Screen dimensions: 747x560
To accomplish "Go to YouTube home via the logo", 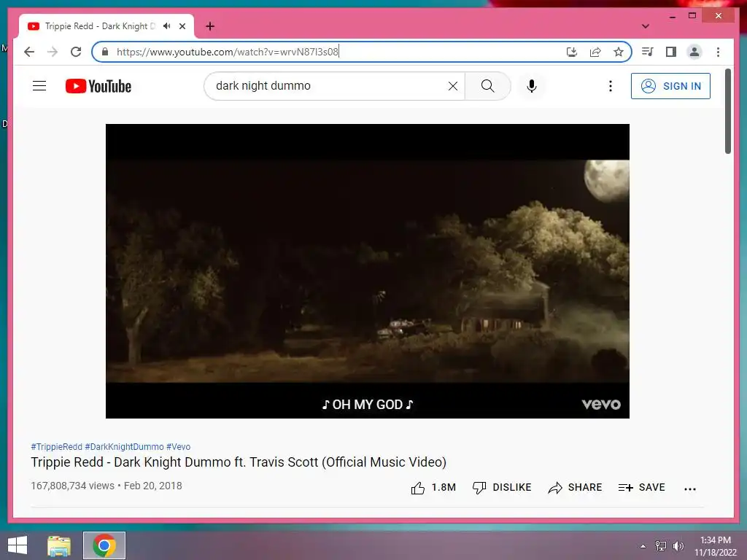I will click(98, 86).
